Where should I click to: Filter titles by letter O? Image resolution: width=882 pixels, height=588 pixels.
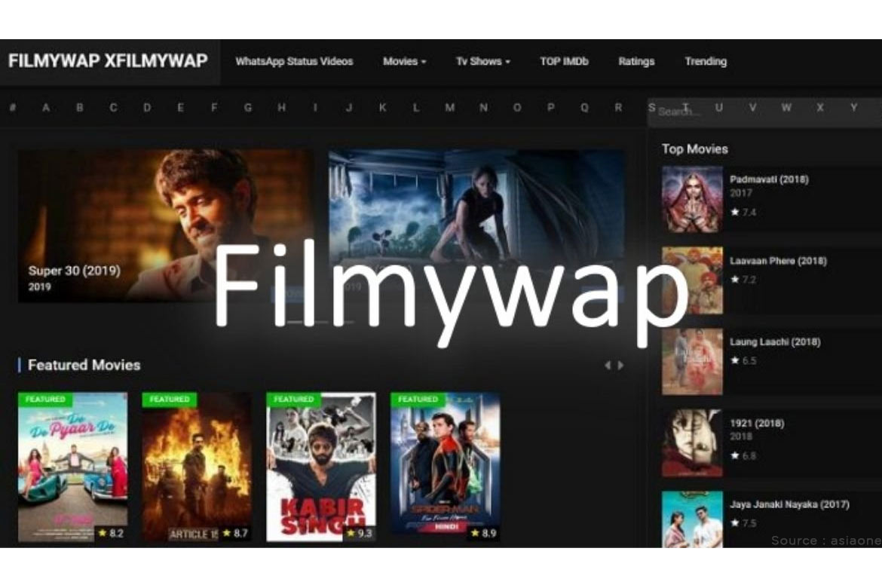tap(517, 108)
